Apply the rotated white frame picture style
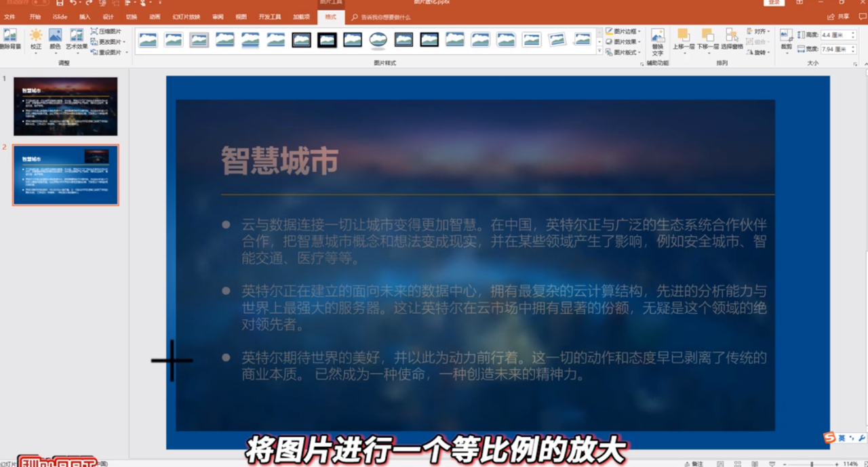Screen dimensions: 868x467 (x=557, y=40)
